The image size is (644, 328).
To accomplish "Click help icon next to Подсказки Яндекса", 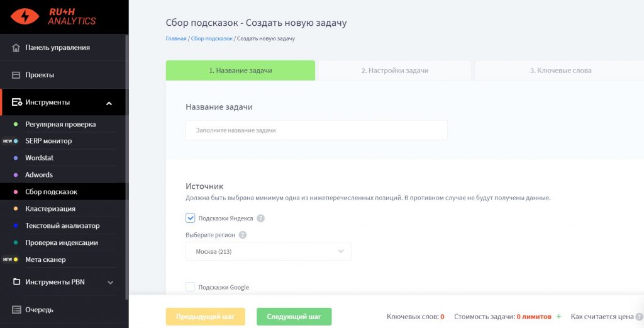I will 261,218.
